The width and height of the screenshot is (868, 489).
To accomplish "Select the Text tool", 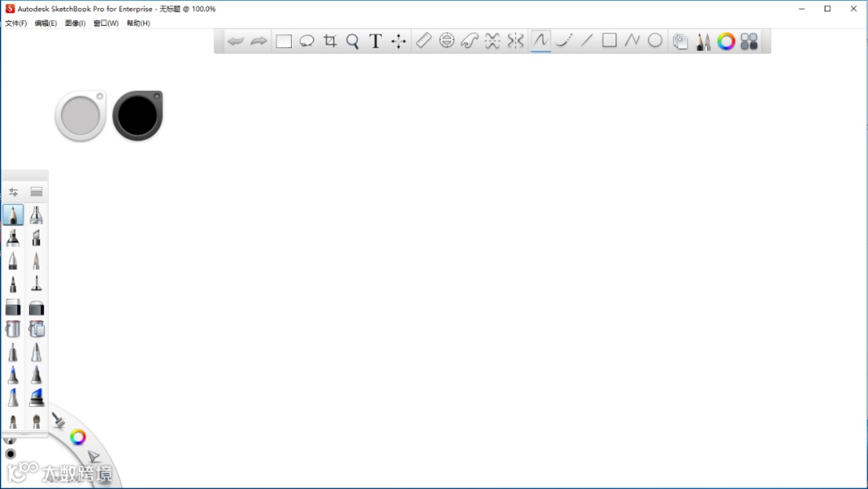I will 375,41.
